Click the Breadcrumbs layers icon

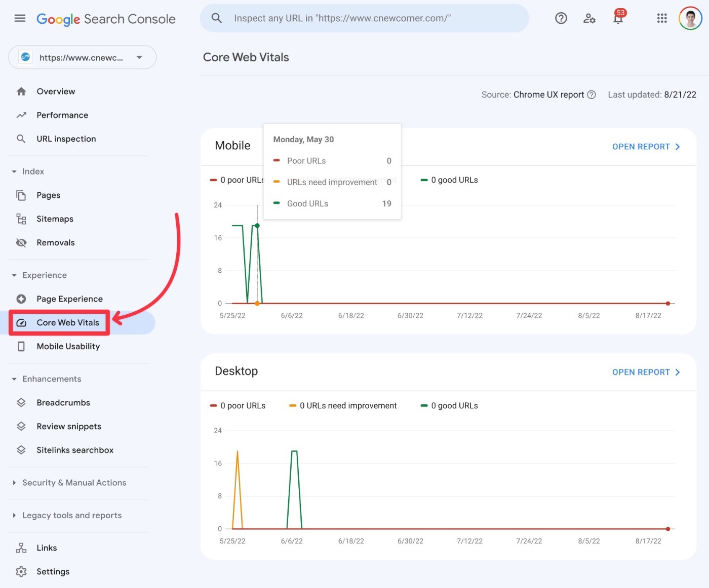point(21,402)
